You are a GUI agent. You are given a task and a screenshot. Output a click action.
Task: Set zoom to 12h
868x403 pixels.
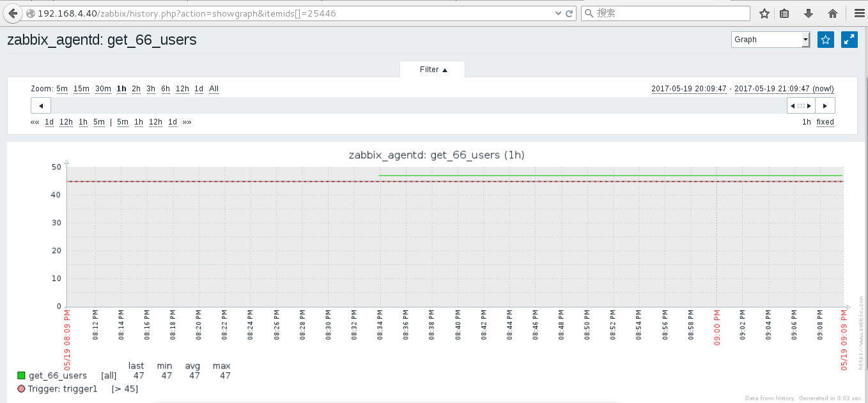tap(183, 89)
